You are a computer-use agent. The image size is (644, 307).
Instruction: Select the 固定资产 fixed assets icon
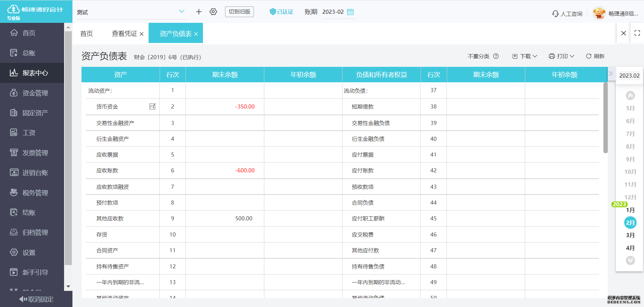click(x=14, y=113)
